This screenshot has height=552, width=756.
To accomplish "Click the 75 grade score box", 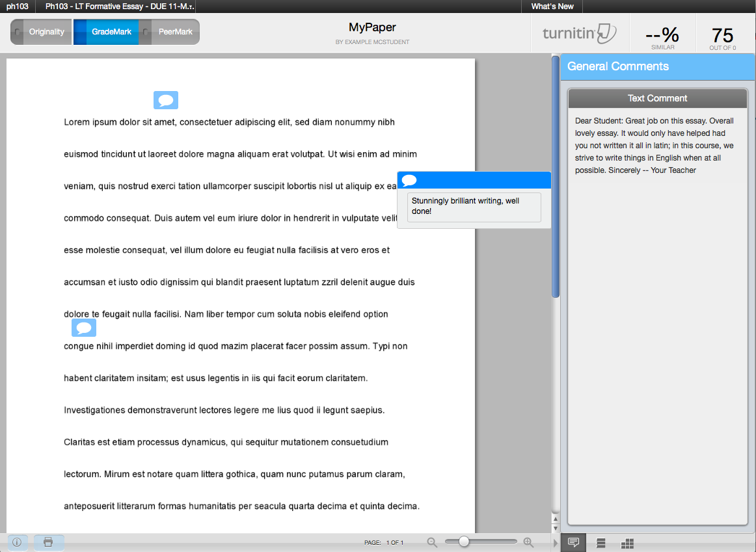I will coord(722,35).
